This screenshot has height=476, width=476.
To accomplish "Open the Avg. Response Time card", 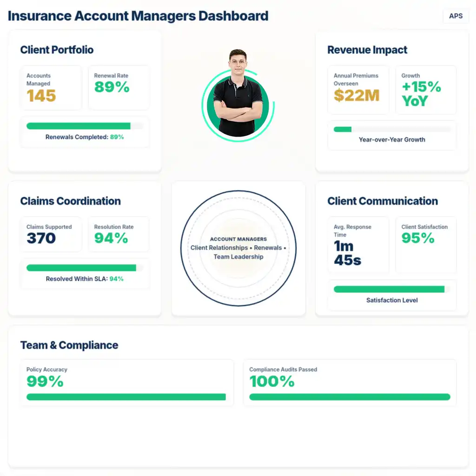I will coord(358,245).
